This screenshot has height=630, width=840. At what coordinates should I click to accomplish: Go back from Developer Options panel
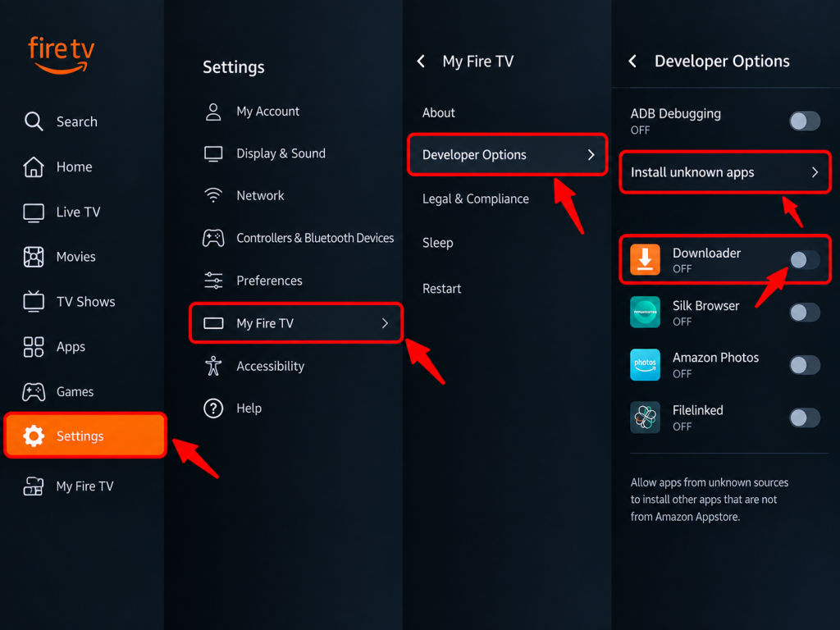[632, 61]
